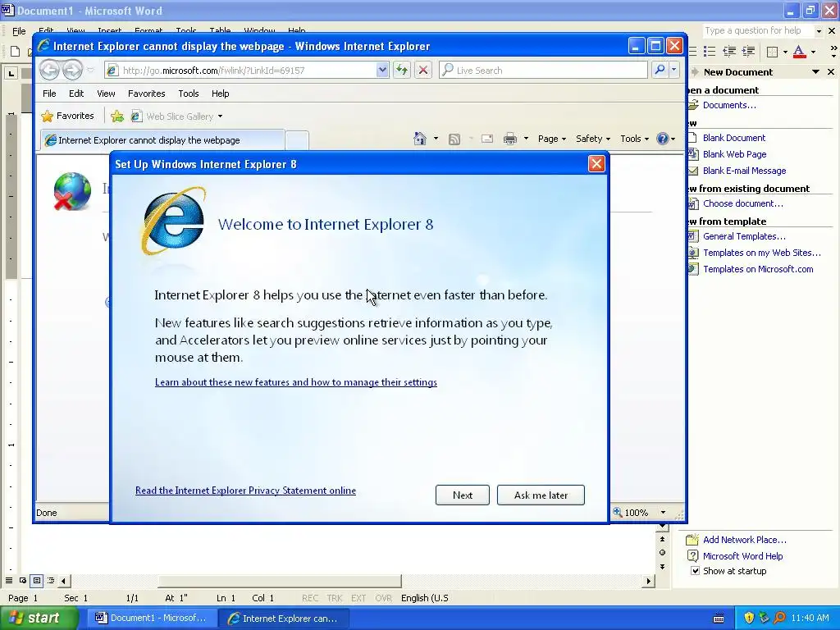
Task: Click the Windows start button
Action: pyautogui.click(x=39, y=619)
